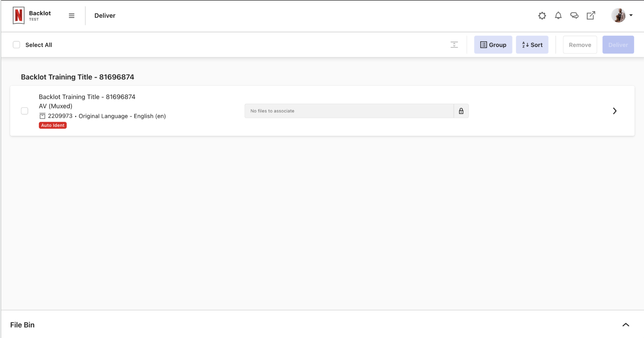
Task: Click the 'AV (Muxed)' text
Action: tap(55, 106)
